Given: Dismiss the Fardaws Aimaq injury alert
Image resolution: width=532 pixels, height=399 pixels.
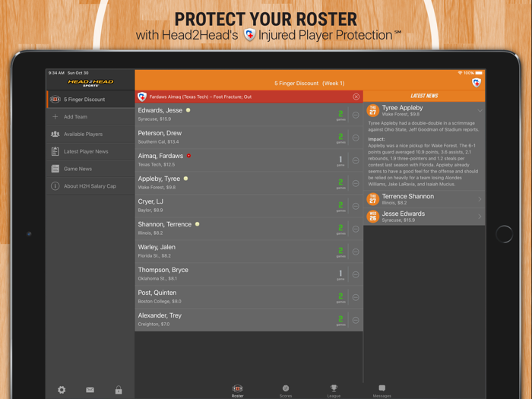Looking at the screenshot, I should (356, 97).
